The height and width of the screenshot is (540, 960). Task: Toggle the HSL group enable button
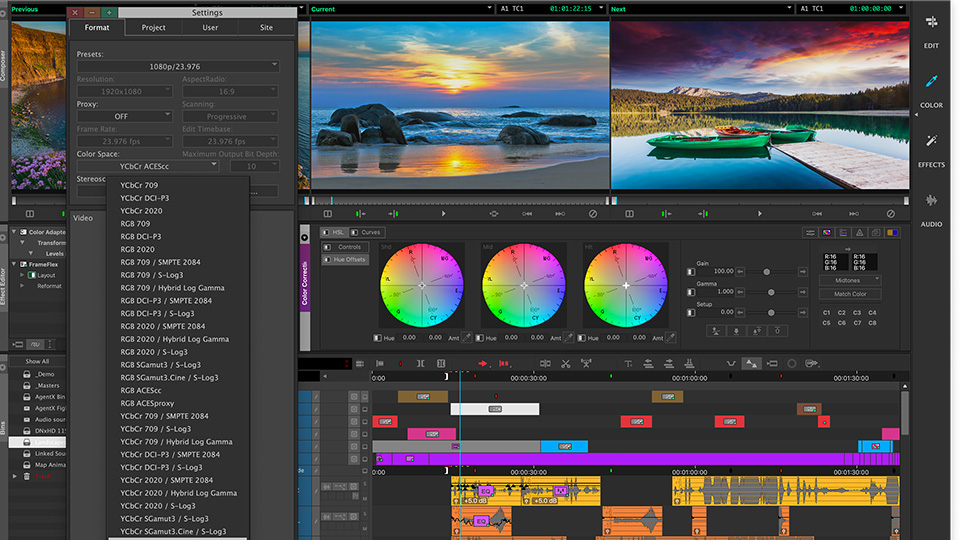coord(326,233)
